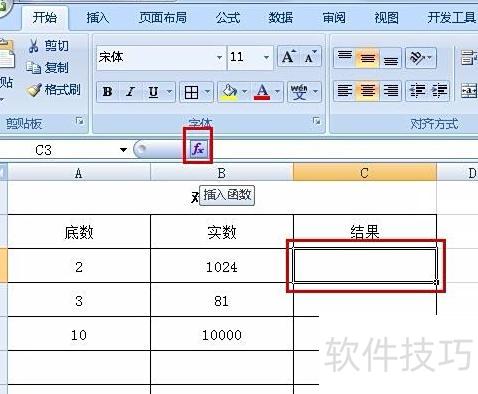478x394 pixels.
Task: Open Name Box dropdown arrow
Action: [123, 150]
